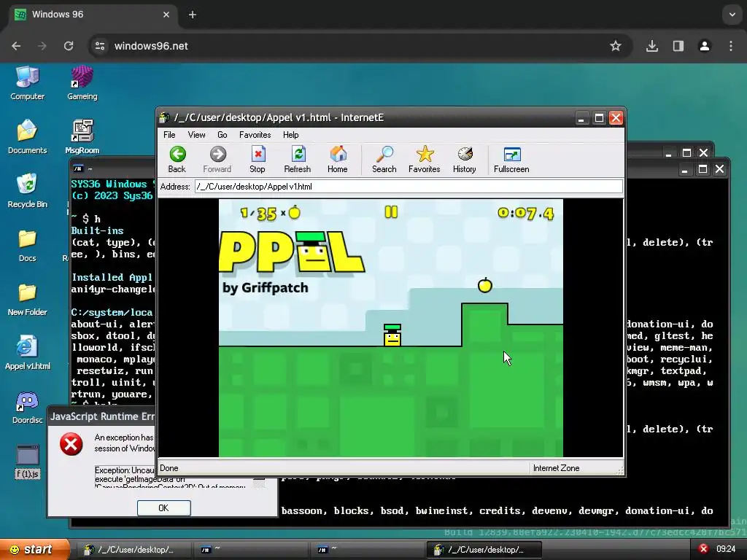Image resolution: width=747 pixels, height=560 pixels.
Task: Click the 09:24 taskbar clock
Action: (726, 549)
